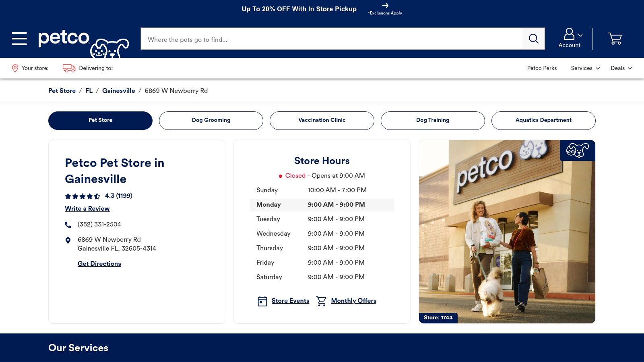Viewport: 644px width, 362px height.
Task: Click the Your store label
Action: tap(35, 68)
